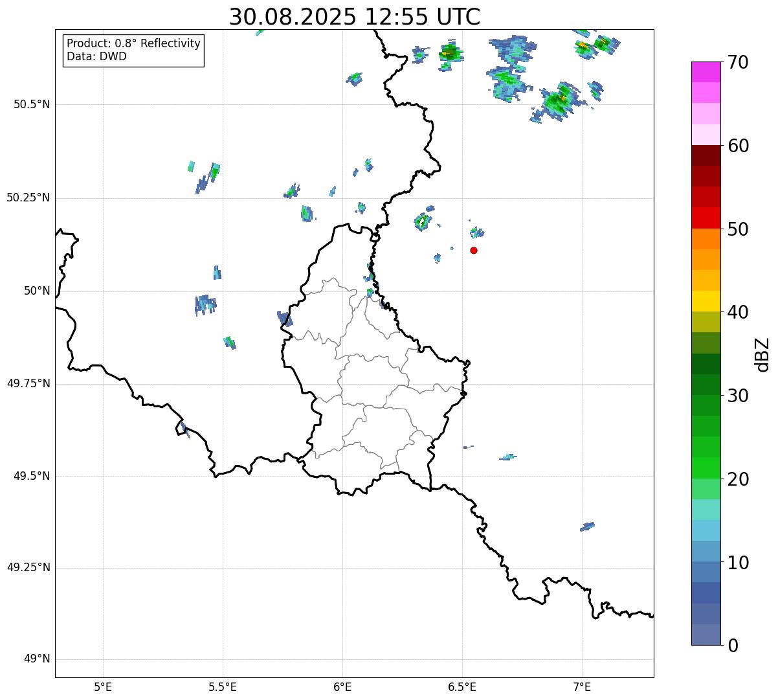Click the 49°N latitude tick label

coord(36,659)
